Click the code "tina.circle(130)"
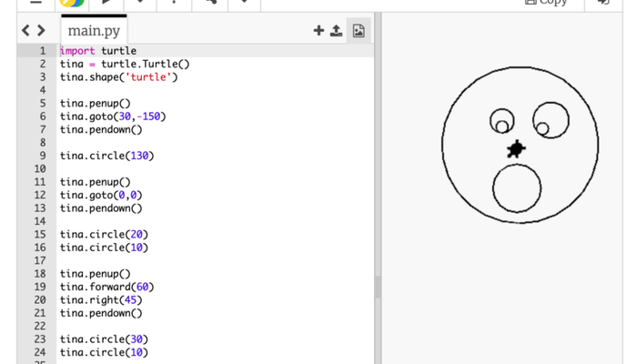The width and height of the screenshot is (637, 364). click(107, 156)
